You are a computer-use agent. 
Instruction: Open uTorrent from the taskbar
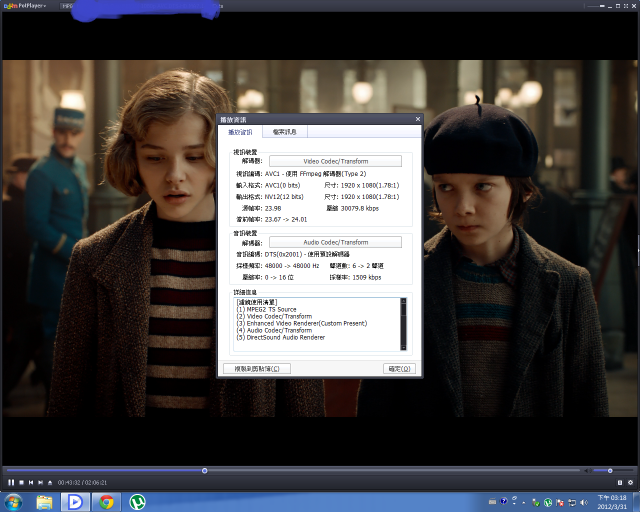tap(138, 502)
